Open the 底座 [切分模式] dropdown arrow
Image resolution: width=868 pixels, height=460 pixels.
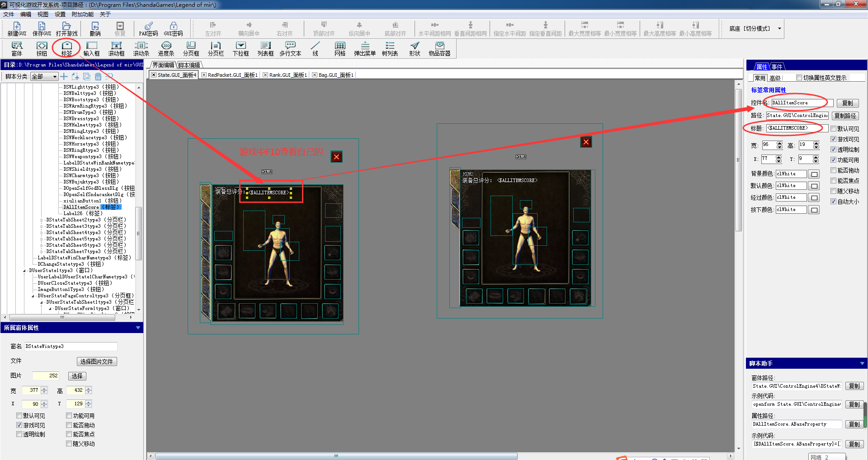pos(779,28)
